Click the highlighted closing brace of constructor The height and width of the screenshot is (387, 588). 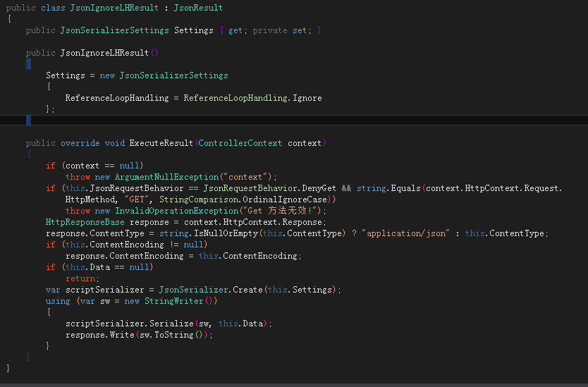(x=28, y=120)
